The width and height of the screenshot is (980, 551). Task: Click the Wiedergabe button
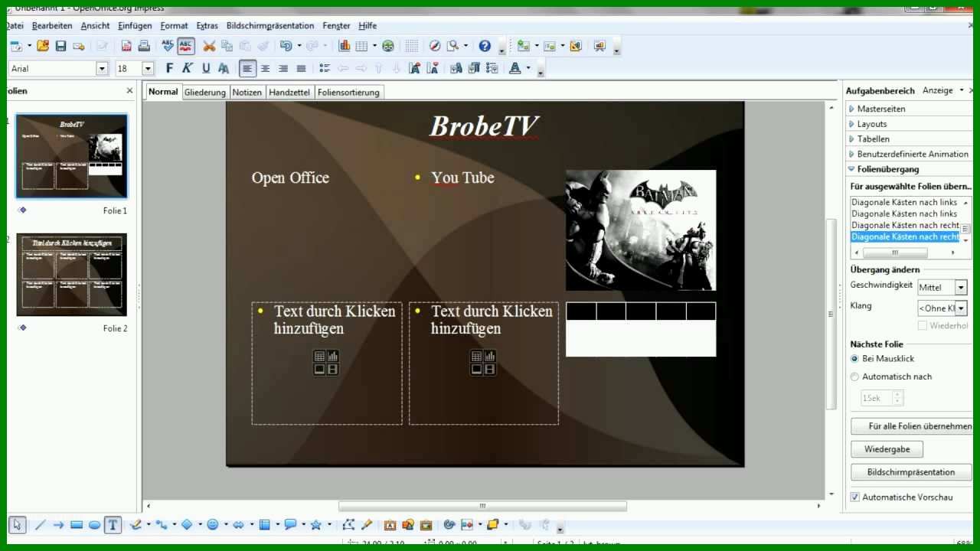(887, 449)
